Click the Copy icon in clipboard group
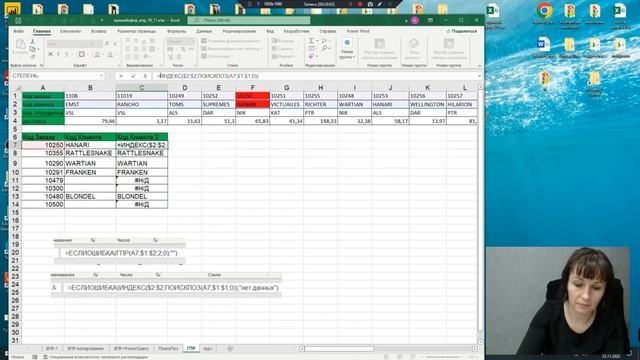 pyautogui.click(x=33, y=49)
